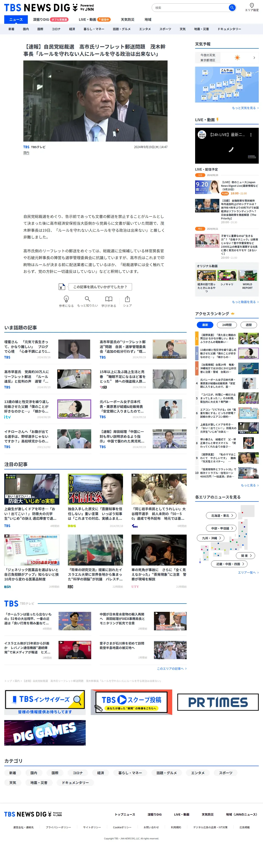The height and width of the screenshot is (868, 263).
Task: Select the 最新 ranking toggle
Action: 205,325
